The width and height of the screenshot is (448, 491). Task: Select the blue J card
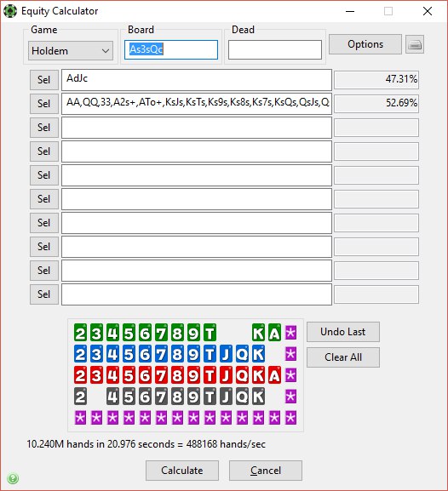click(226, 354)
